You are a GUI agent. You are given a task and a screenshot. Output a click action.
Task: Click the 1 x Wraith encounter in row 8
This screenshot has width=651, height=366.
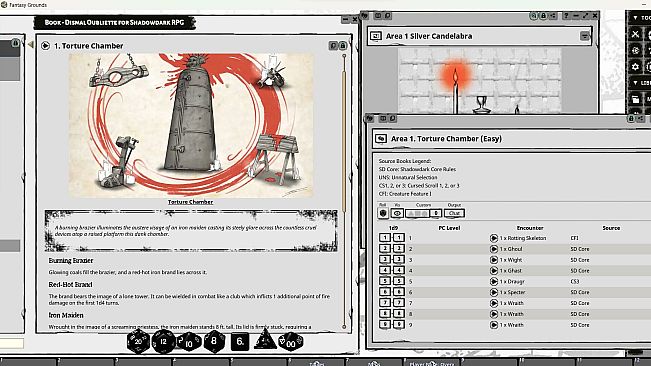(512, 314)
